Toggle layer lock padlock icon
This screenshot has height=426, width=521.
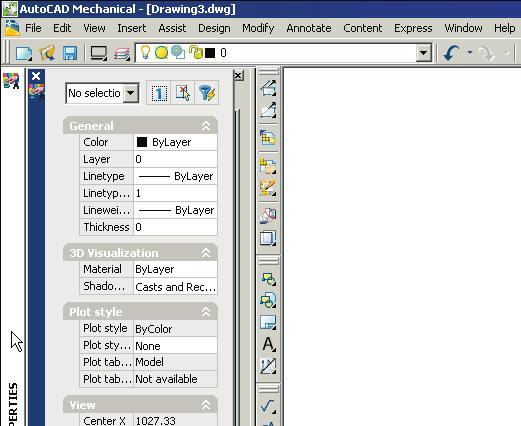coord(196,53)
